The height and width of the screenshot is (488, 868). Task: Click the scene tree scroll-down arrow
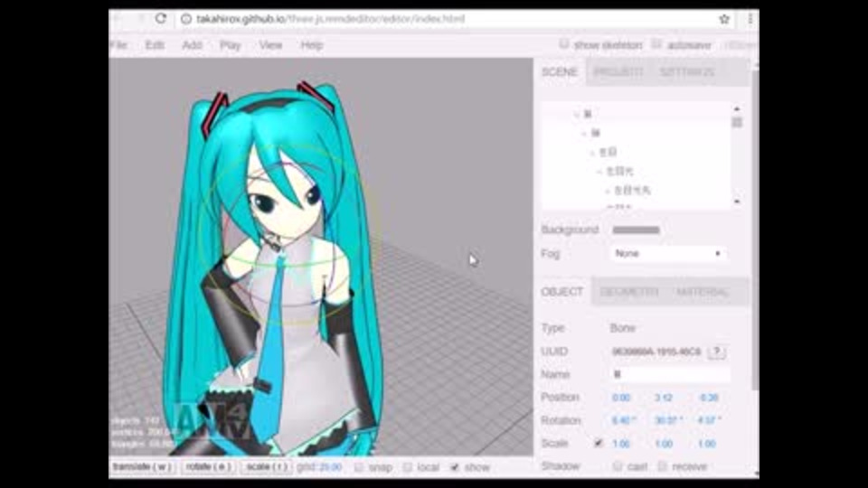[x=737, y=202]
